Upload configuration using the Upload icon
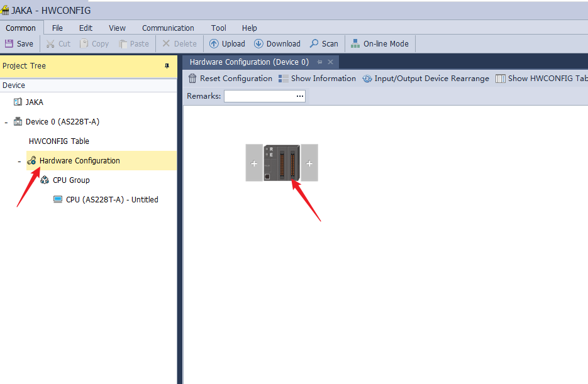588x384 pixels. (x=214, y=44)
